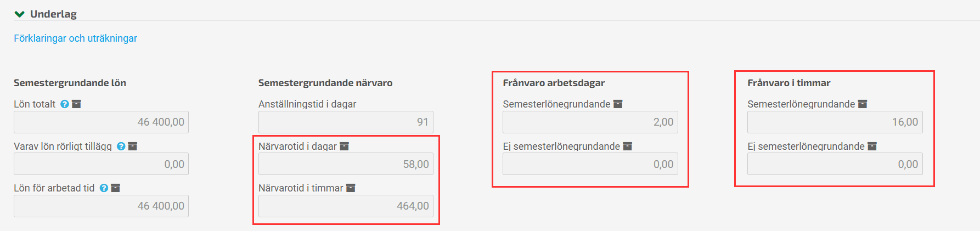Collapse the Underlag section chevron

(19, 14)
